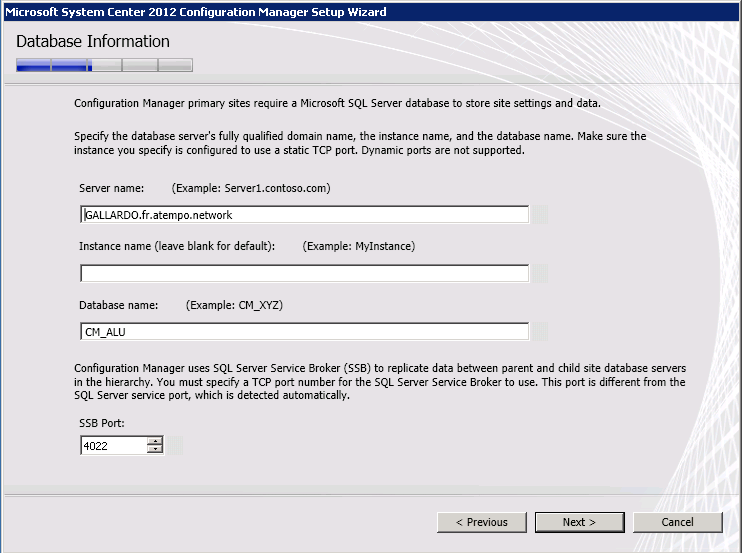The width and height of the screenshot is (742, 553).
Task: Go back with the Previous button
Action: pyautogui.click(x=482, y=522)
